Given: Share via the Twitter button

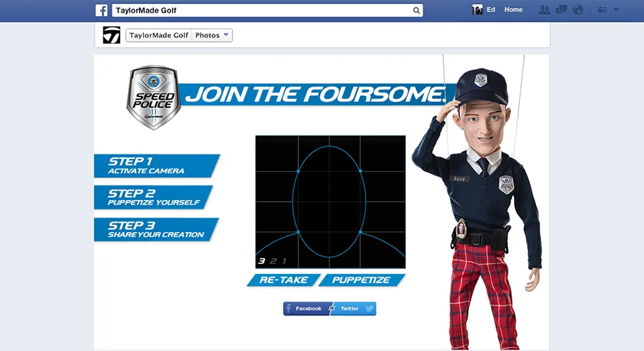Looking at the screenshot, I should pos(353,309).
